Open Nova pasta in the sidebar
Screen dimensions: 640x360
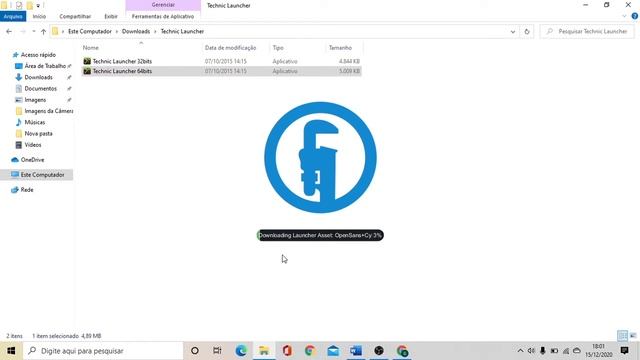[38, 133]
